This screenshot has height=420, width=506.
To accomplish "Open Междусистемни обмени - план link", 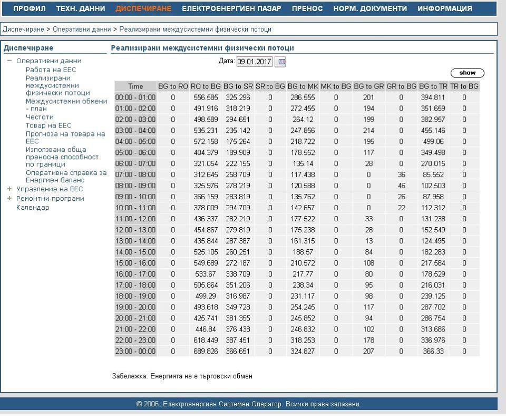I will click(x=66, y=105).
